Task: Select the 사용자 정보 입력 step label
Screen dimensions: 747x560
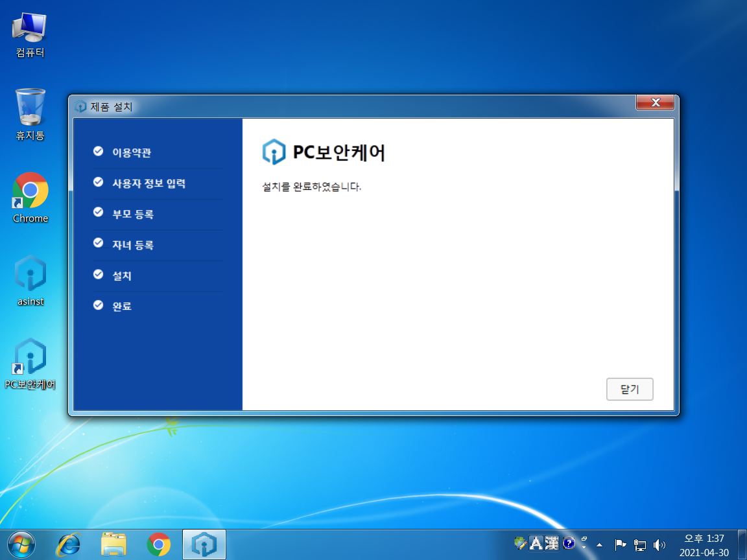Action: click(x=148, y=183)
